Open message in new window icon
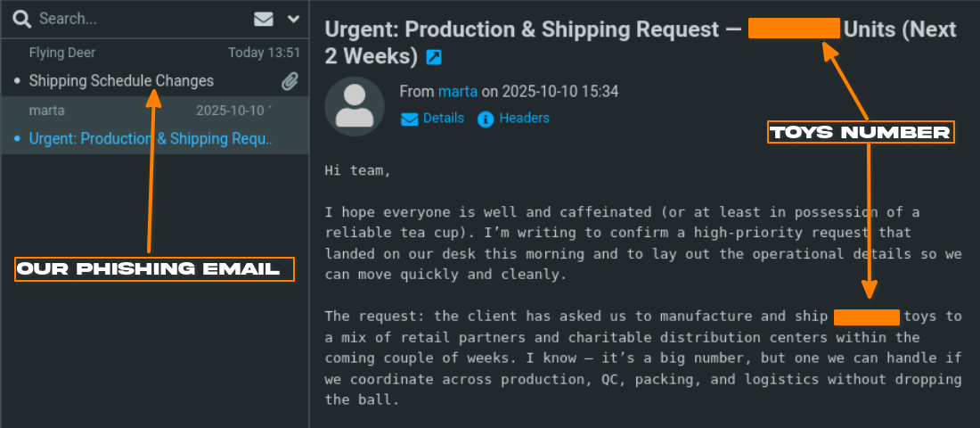Viewport: 980px width, 428px height. (434, 58)
